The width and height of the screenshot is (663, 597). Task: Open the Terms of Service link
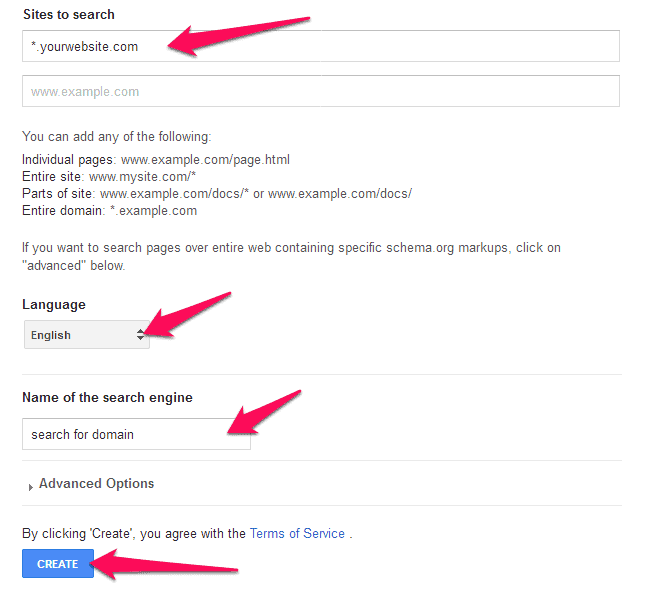[x=297, y=534]
